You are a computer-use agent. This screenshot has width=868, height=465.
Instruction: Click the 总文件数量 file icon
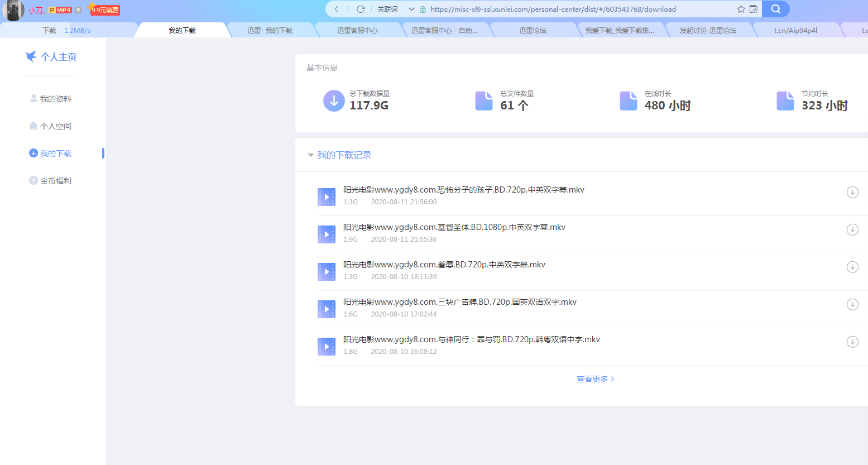tap(483, 101)
